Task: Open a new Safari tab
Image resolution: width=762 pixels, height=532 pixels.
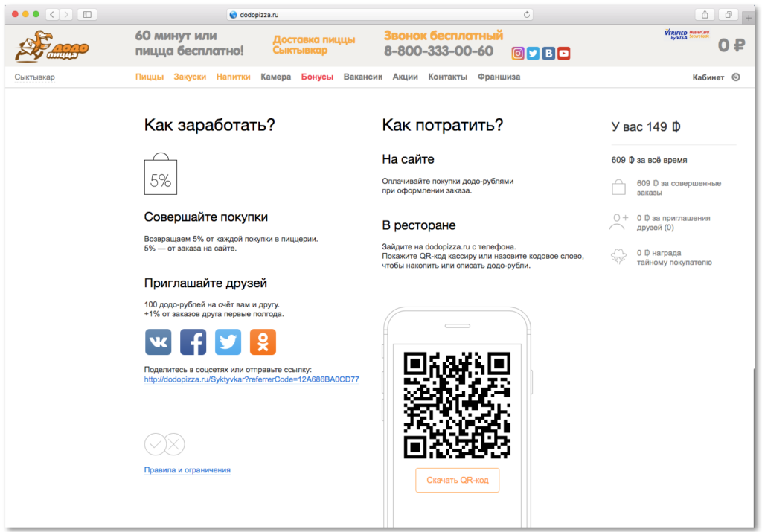Action: (749, 18)
